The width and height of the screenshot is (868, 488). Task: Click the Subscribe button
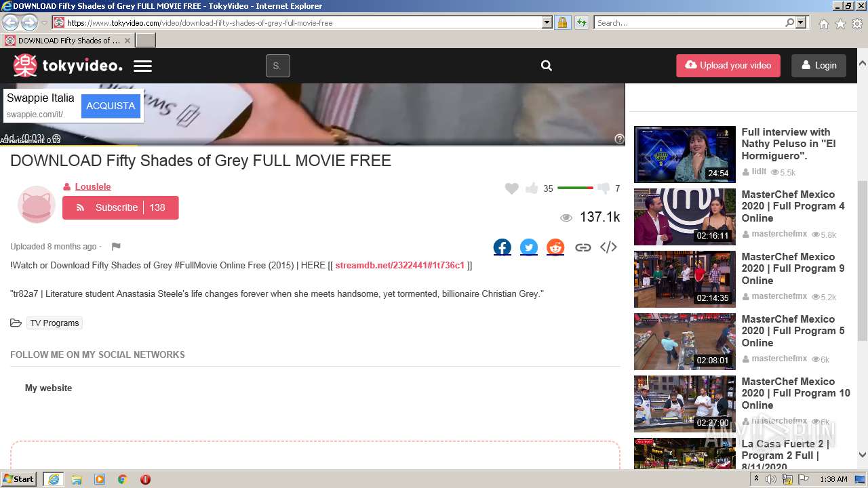tap(121, 207)
